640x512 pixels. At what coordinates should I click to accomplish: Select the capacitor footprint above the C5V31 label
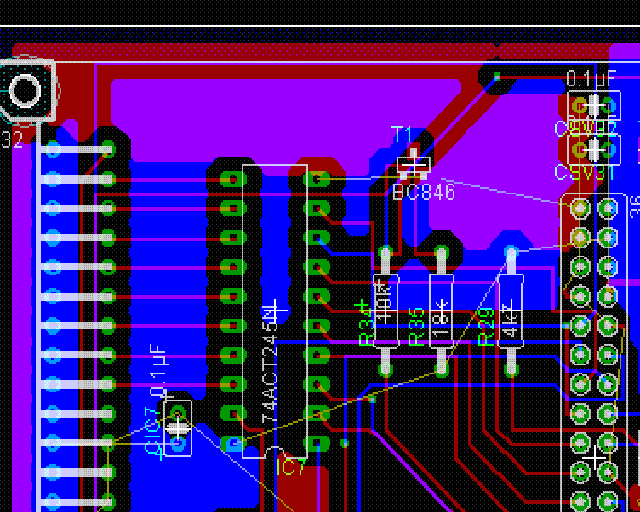click(594, 151)
